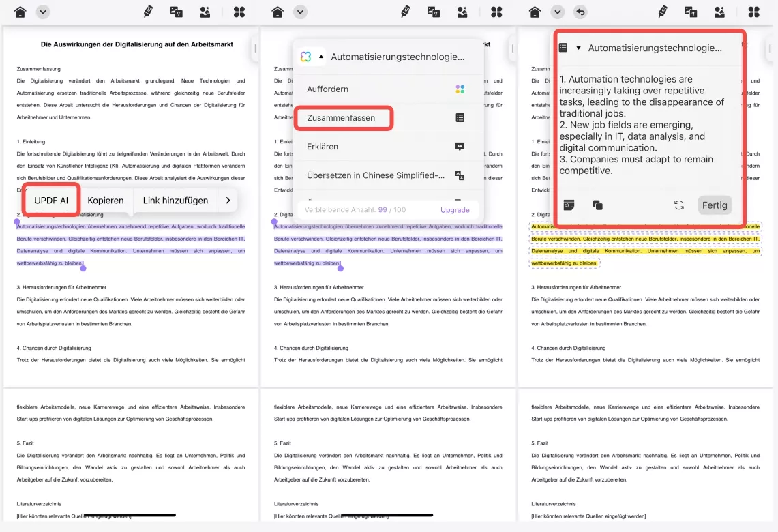Open the text edit tool in middle screen toolbar
Image resolution: width=778 pixels, height=532 pixels.
[x=434, y=12]
